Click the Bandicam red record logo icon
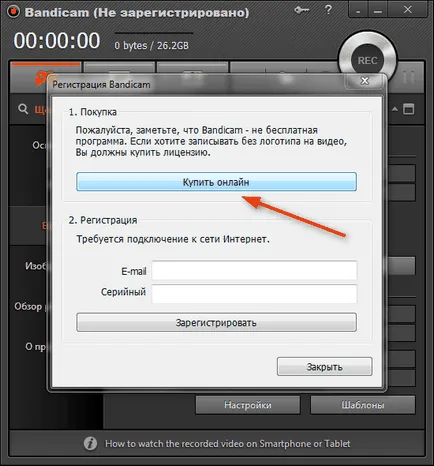The image size is (434, 466). [x=13, y=12]
